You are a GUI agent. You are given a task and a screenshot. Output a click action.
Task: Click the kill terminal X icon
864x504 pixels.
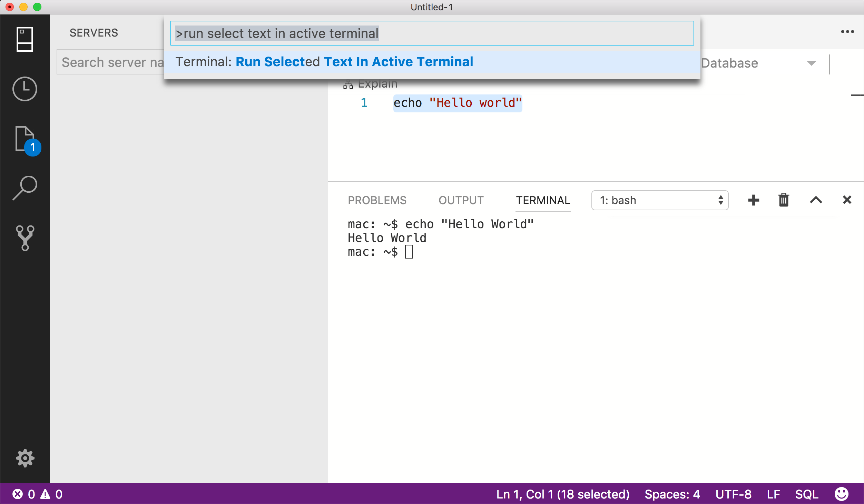847,199
